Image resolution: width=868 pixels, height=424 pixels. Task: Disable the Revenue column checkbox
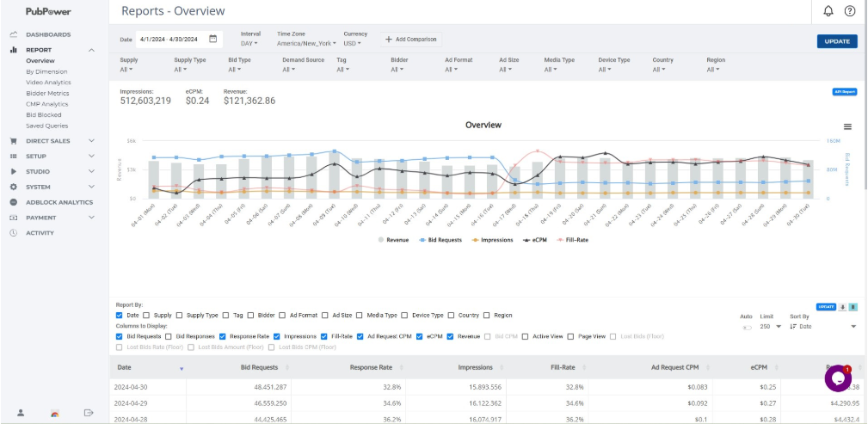451,336
